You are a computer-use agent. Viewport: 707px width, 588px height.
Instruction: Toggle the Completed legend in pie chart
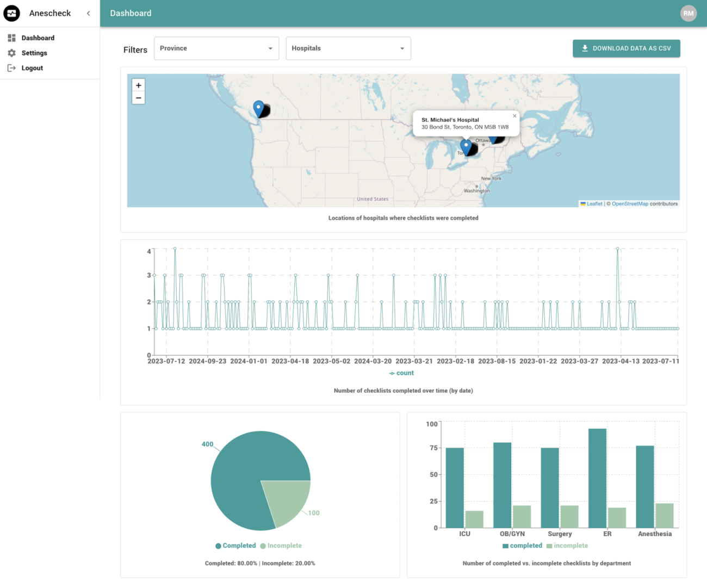(235, 546)
